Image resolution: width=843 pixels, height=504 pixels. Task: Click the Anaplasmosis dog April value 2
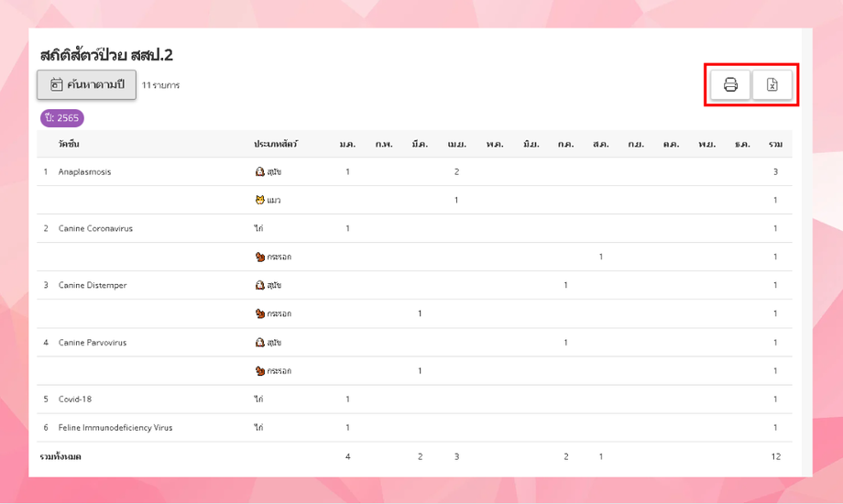456,171
